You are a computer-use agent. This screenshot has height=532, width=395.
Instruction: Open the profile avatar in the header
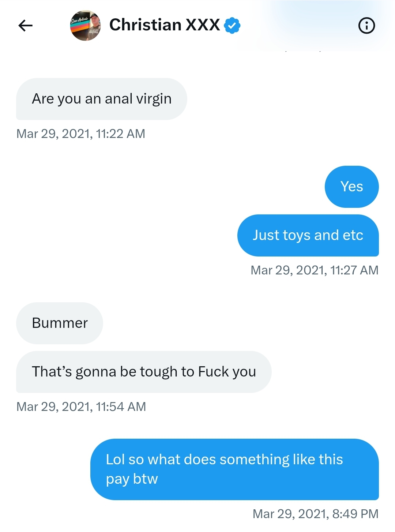[x=85, y=26]
